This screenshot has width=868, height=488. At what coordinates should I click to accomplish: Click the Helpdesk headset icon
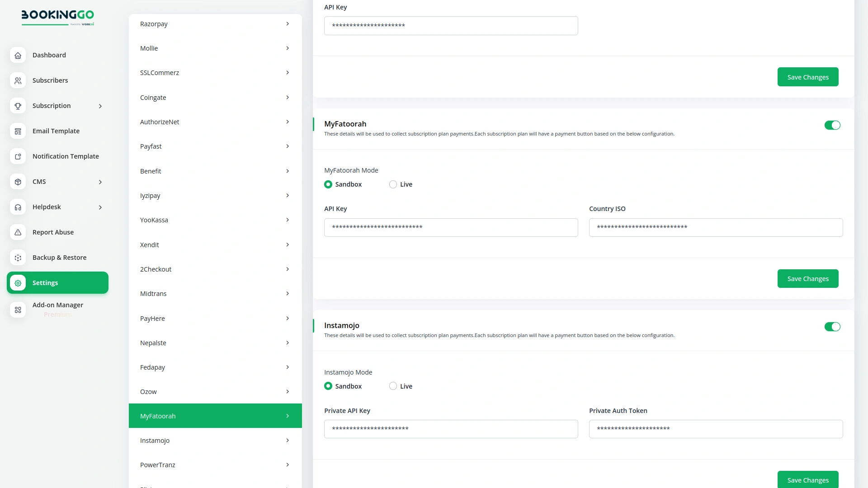coord(18,207)
